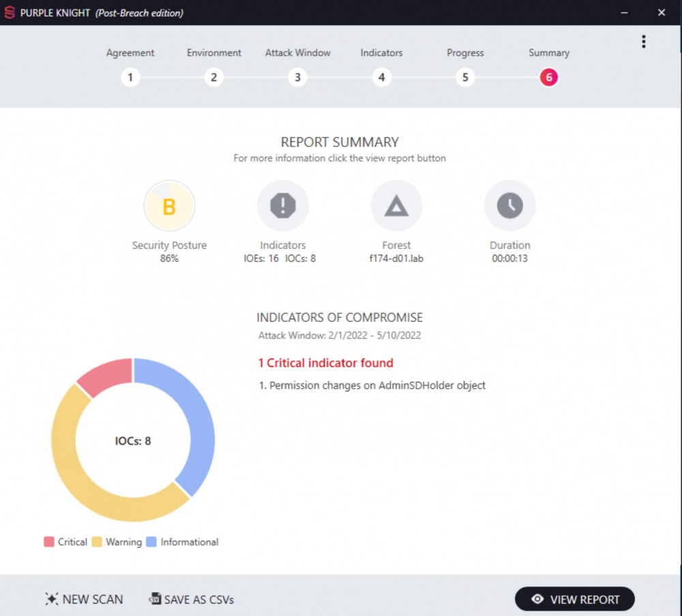Click the Forest triangle icon
Screen dimensions: 682x616
pyautogui.click(x=396, y=205)
